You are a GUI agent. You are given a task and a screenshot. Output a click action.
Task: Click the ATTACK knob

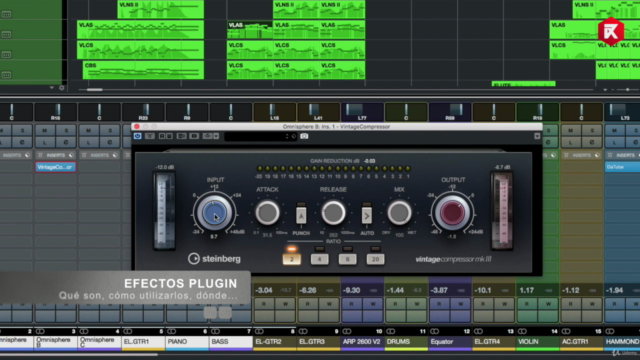pyautogui.click(x=267, y=213)
